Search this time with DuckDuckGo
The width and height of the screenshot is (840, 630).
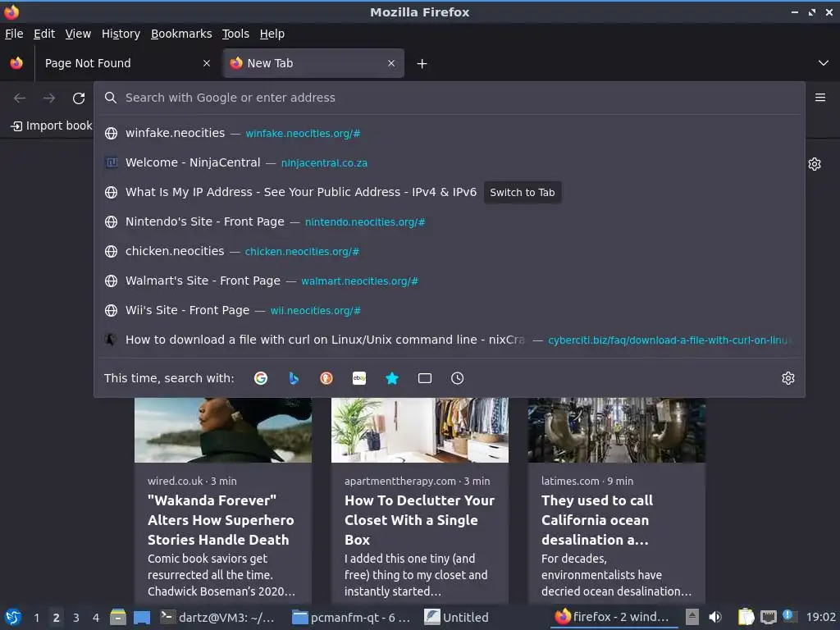326,378
